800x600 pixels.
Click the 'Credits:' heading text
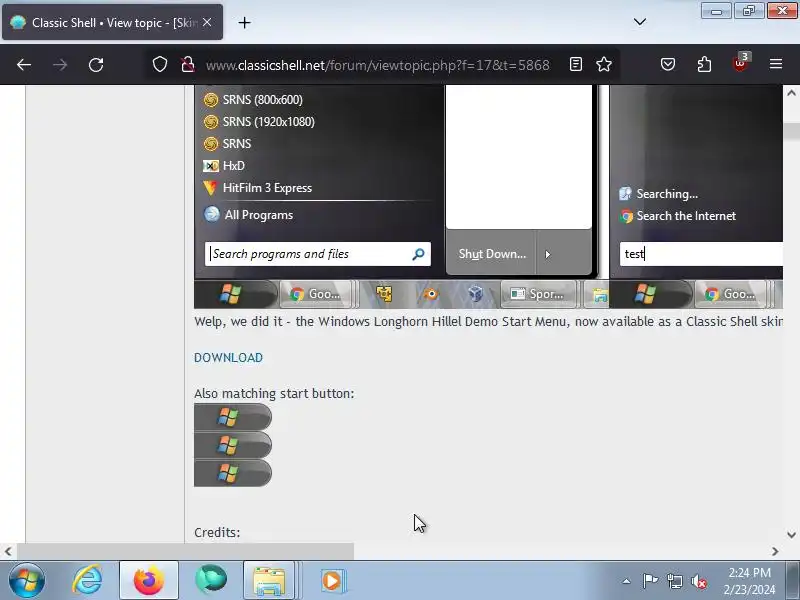(217, 532)
